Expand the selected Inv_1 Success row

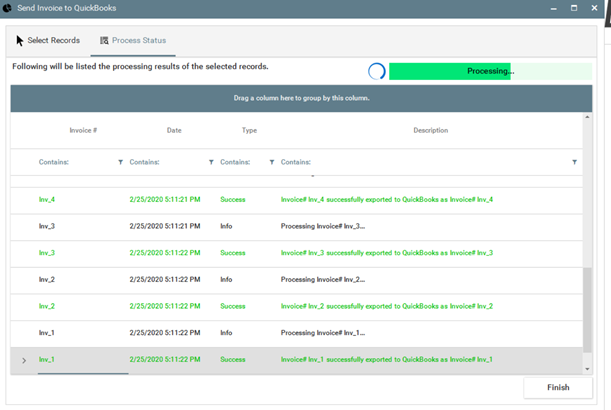point(24,360)
